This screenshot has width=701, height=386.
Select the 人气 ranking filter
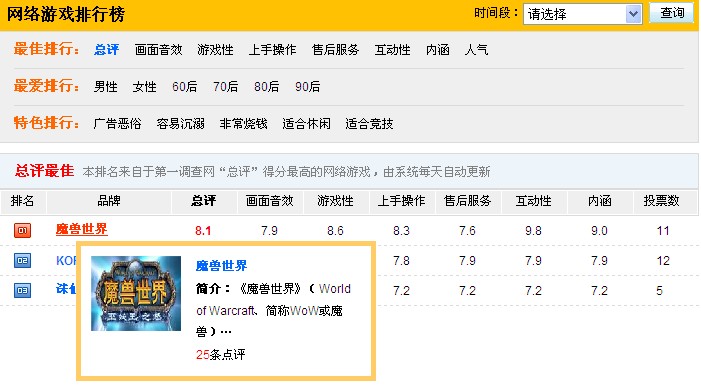pyautogui.click(x=476, y=49)
